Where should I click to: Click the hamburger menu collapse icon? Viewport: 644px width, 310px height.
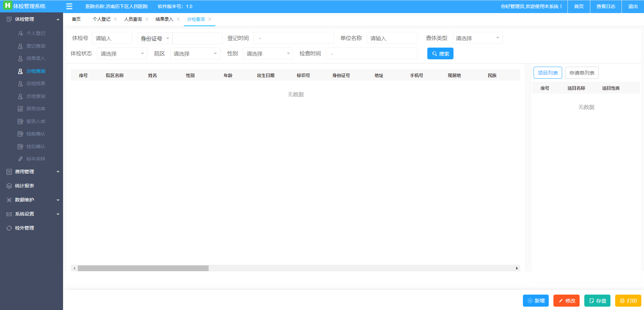coord(69,6)
